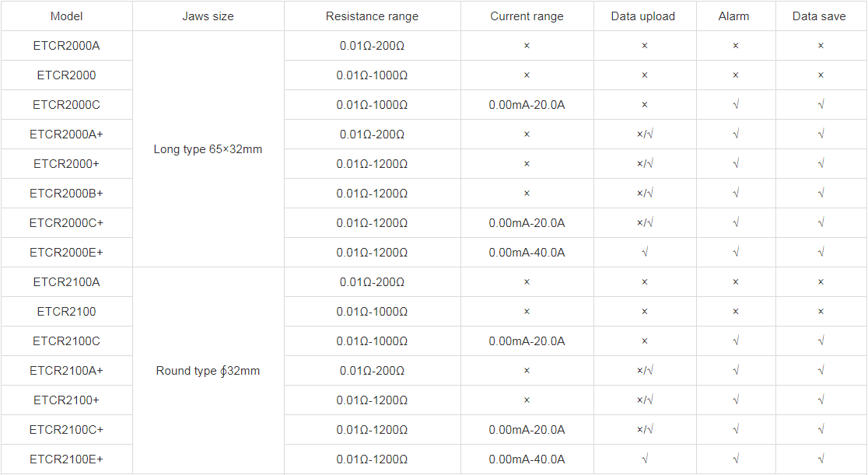868x475 pixels.
Task: Click Data save checkmark in ETCR2000C+ row
Action: tap(821, 223)
